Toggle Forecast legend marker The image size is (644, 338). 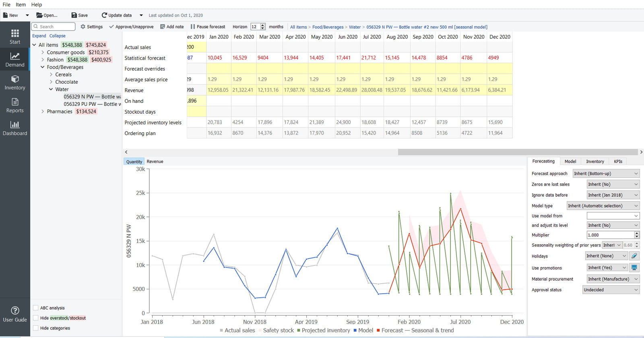378,330
